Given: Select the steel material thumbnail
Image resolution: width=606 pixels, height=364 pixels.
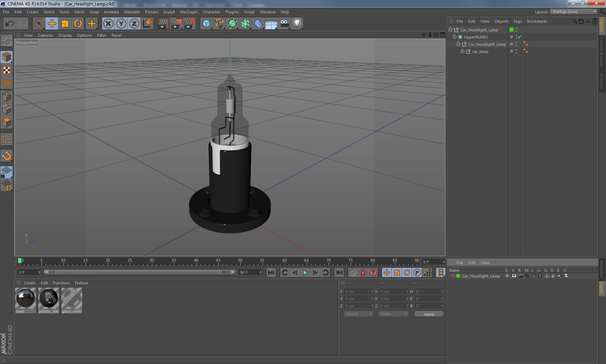Looking at the screenshot, I should pyautogui.click(x=25, y=298).
